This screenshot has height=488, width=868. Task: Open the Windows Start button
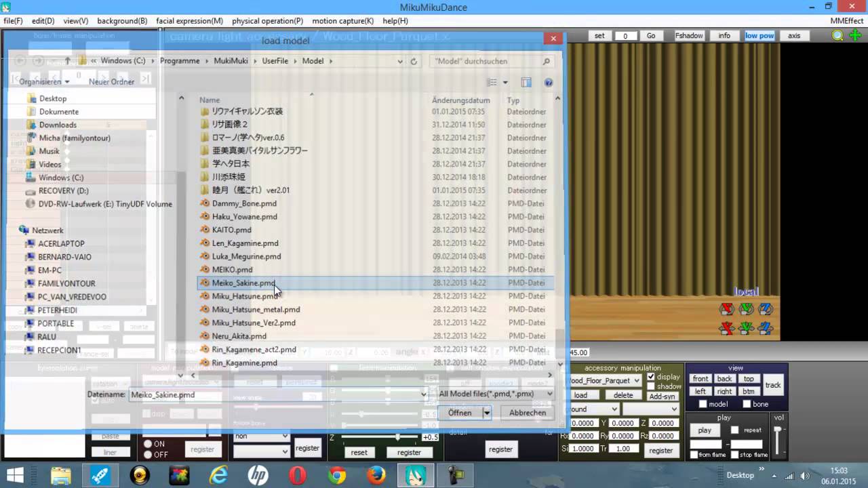pyautogui.click(x=15, y=475)
